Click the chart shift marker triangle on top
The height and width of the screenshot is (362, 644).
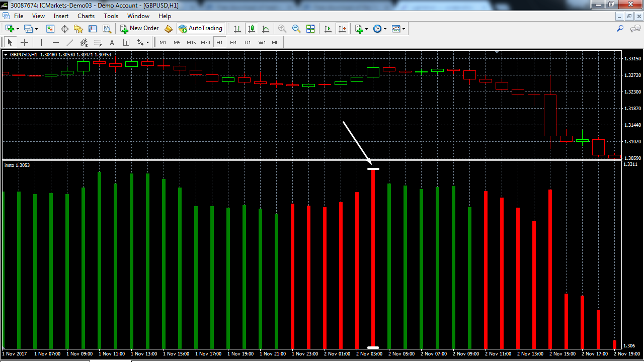pyautogui.click(x=497, y=51)
